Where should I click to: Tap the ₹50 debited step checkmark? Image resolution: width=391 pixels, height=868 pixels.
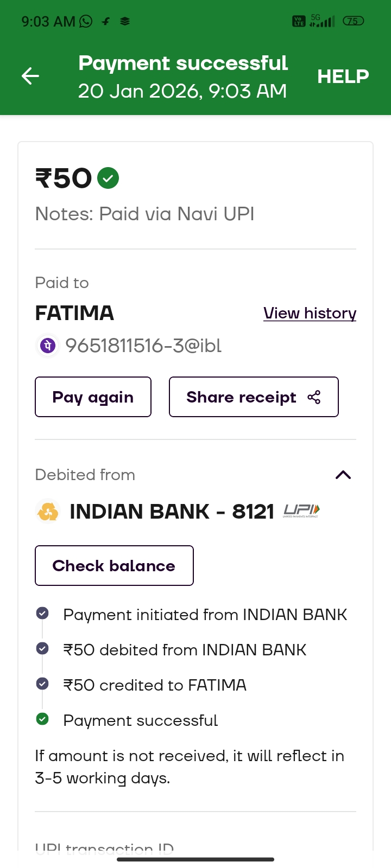42,649
